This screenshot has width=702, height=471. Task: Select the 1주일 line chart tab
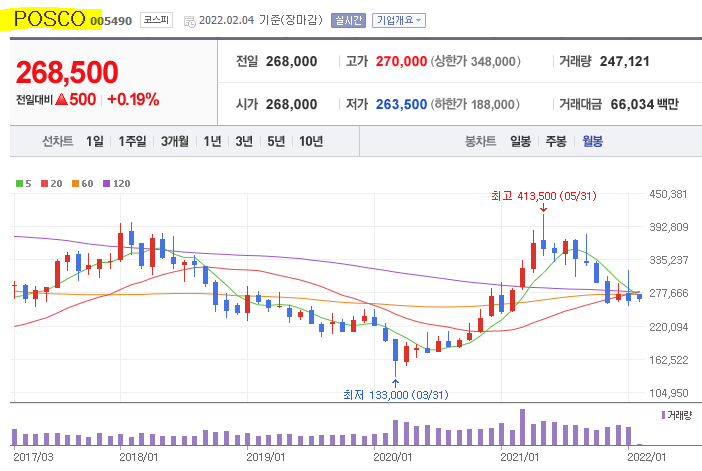click(x=133, y=141)
